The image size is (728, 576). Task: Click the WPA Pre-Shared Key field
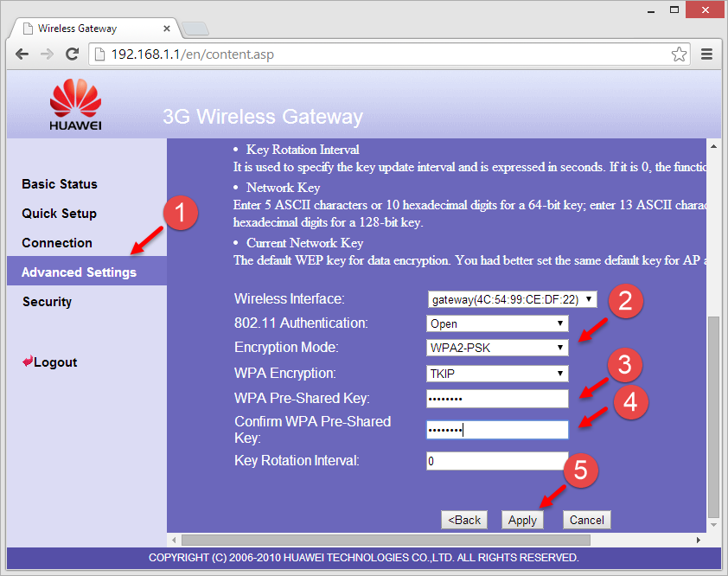pos(497,399)
